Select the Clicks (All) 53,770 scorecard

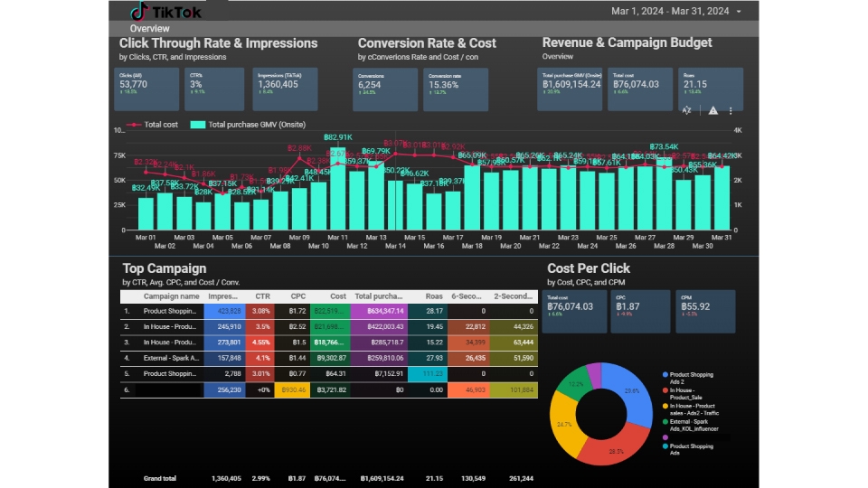[x=146, y=89]
